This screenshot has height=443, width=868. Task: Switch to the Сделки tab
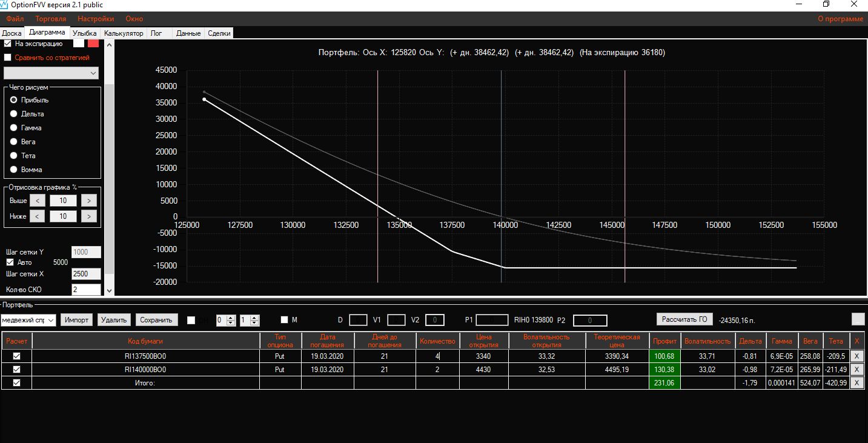coord(219,33)
